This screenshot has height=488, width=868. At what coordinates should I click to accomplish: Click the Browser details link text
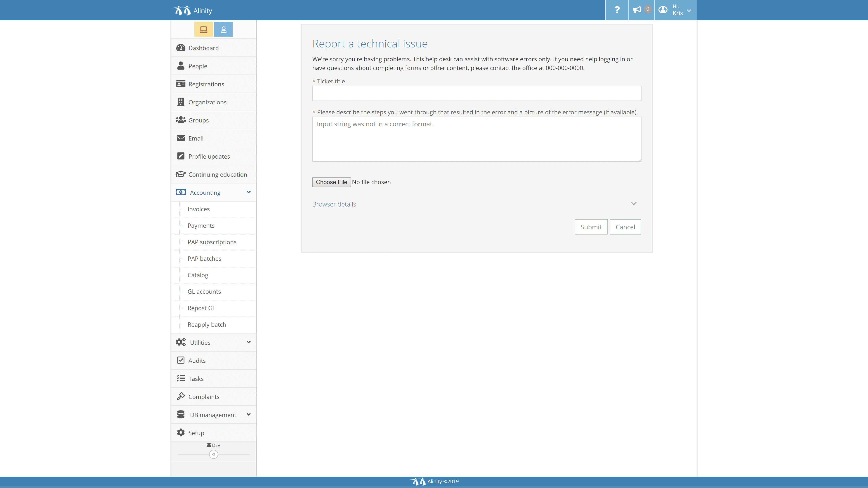pos(334,204)
